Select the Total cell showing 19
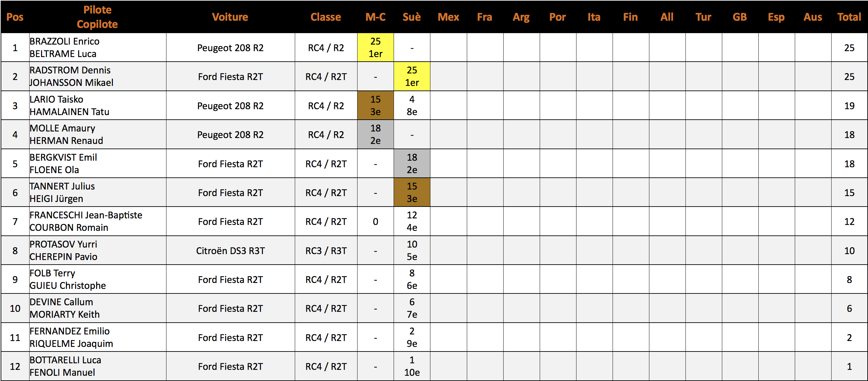Screen dimensions: 868x381 [x=849, y=106]
